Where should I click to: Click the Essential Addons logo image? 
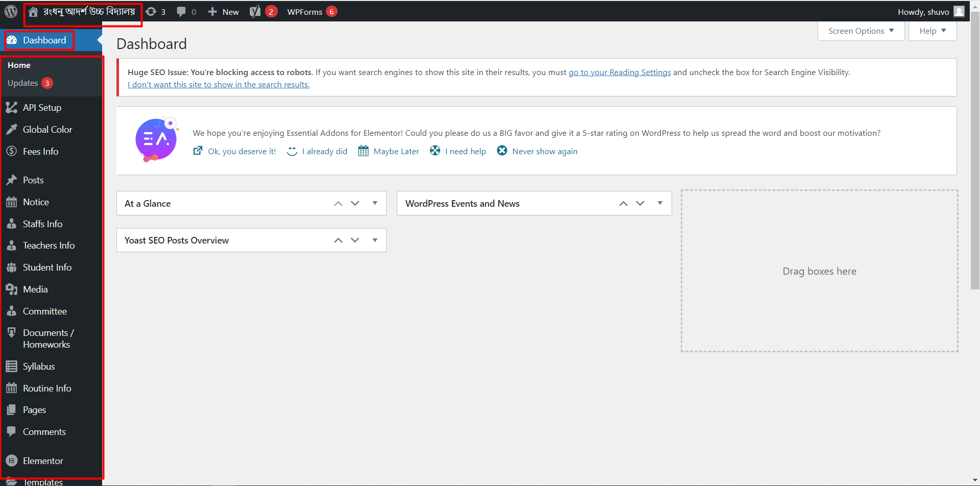coord(156,139)
